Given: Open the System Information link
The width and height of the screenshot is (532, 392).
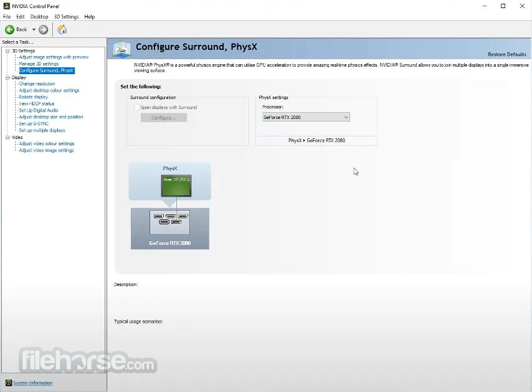Looking at the screenshot, I should 32,383.
